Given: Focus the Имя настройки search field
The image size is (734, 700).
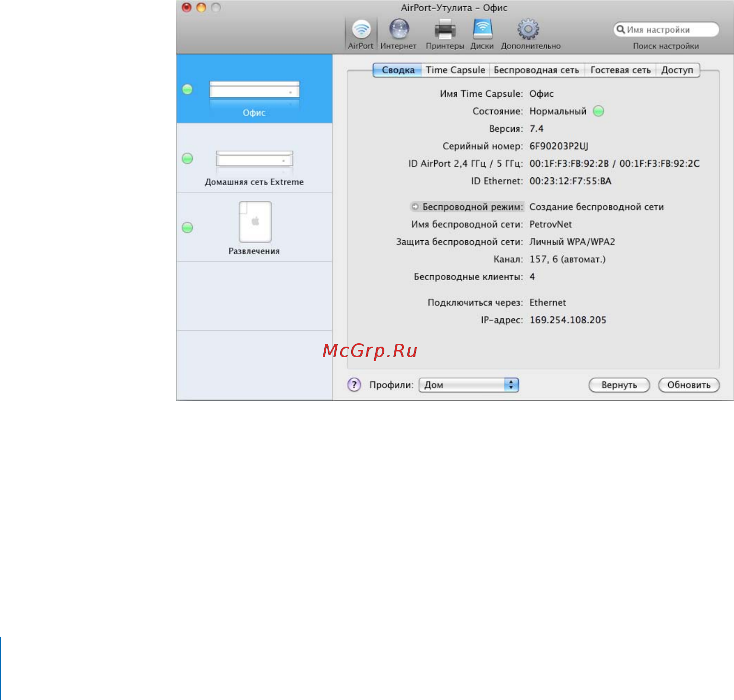Looking at the screenshot, I should click(x=667, y=30).
